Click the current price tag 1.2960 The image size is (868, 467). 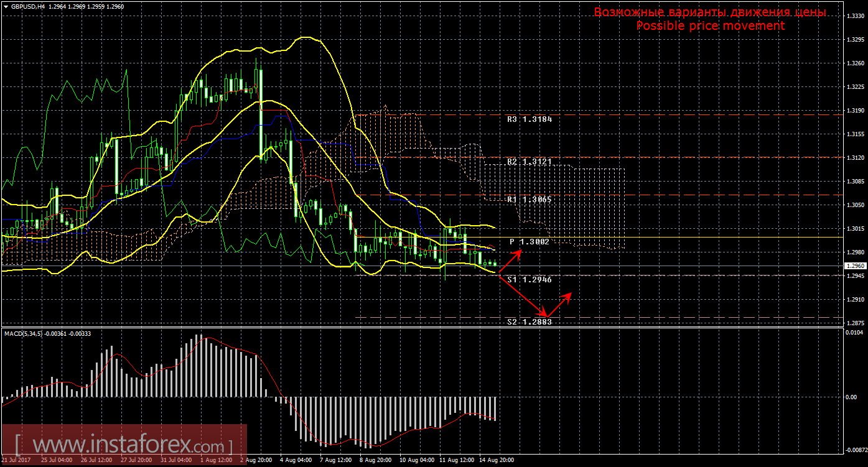[x=854, y=266]
